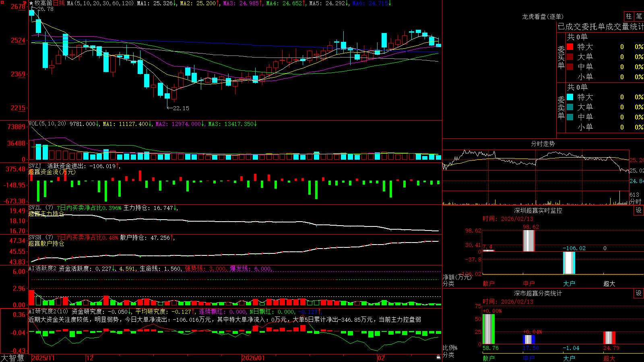The height and width of the screenshot is (362, 644).
Task: Click the dark red 大单 swatch under 委买单
Action: [570, 57]
